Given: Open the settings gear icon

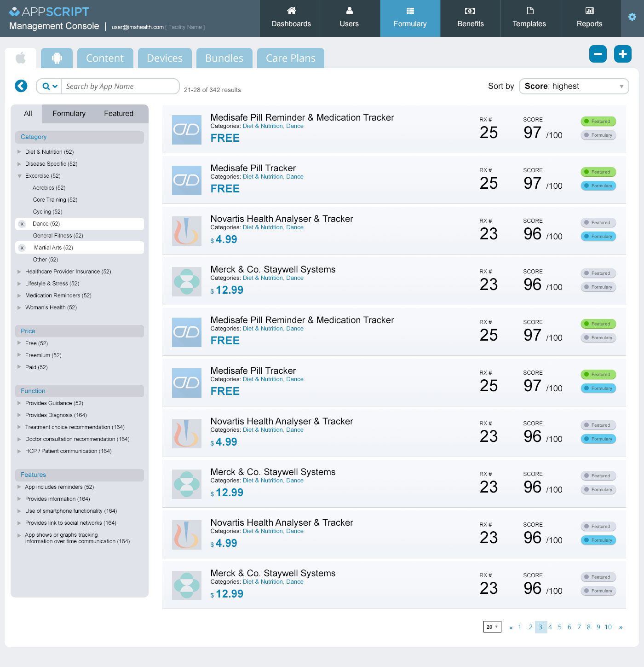Looking at the screenshot, I should coord(632,17).
